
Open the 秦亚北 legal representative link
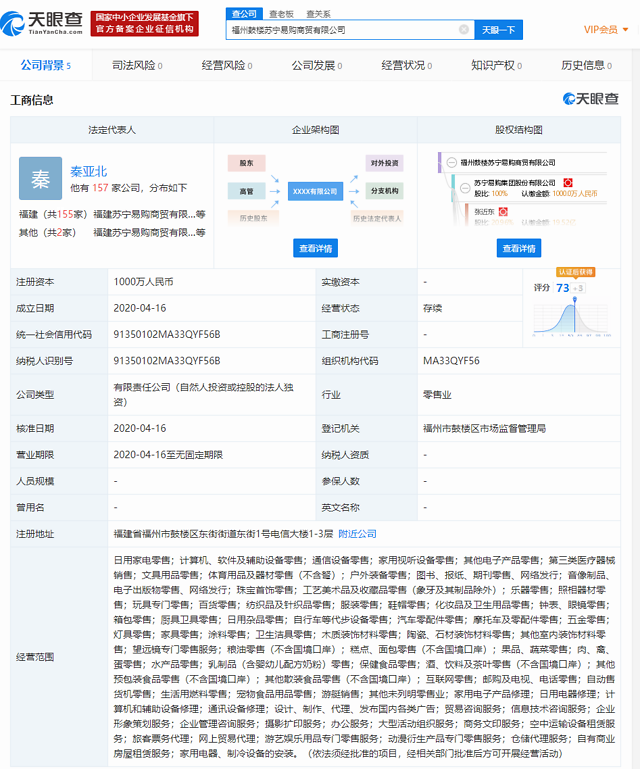pyautogui.click(x=88, y=171)
